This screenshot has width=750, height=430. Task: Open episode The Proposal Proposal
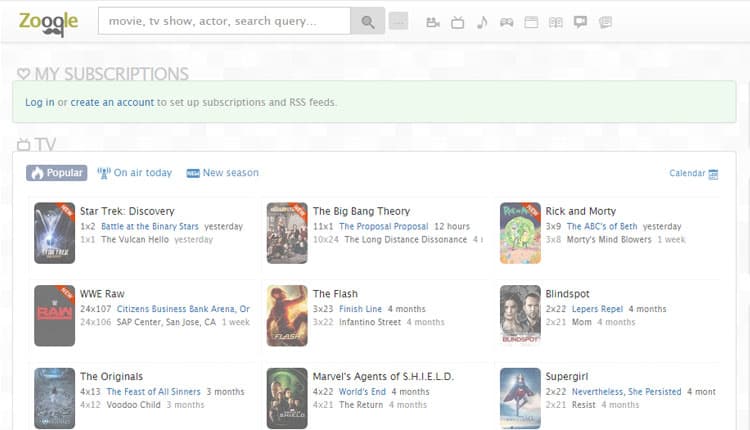(x=384, y=226)
